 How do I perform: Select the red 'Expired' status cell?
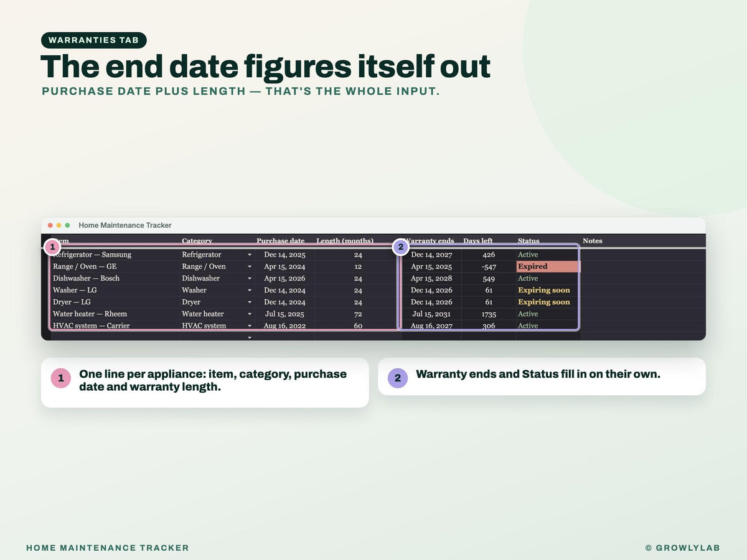coord(548,266)
